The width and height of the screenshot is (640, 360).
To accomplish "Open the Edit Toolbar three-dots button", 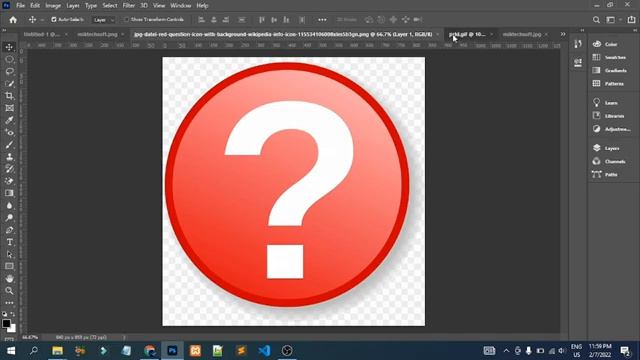I will click(x=9, y=303).
